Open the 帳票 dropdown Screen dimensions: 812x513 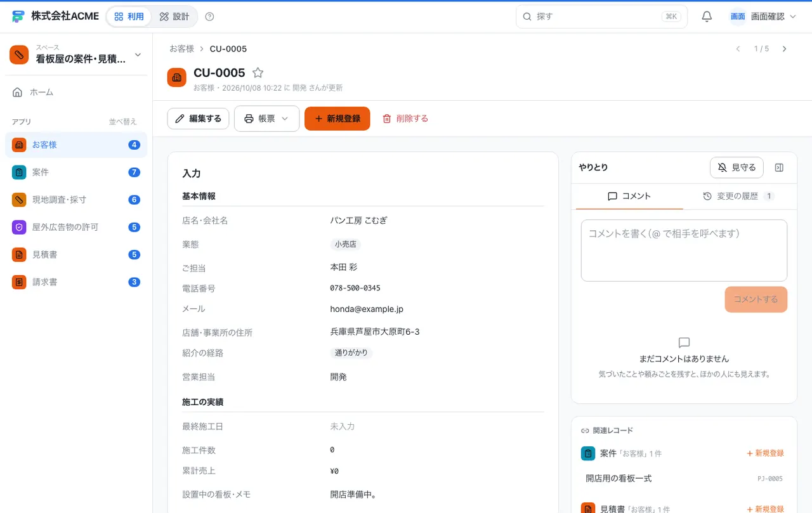point(266,119)
